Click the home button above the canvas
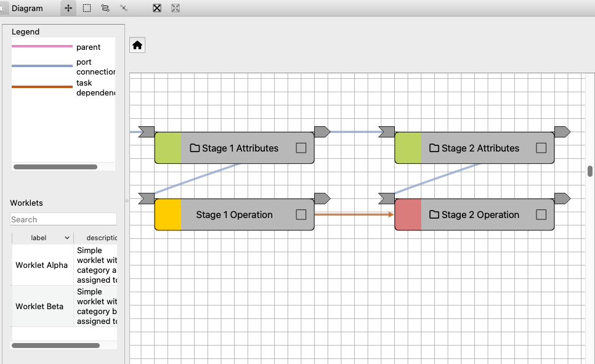Screen dimensions: 595x364 click(x=137, y=45)
